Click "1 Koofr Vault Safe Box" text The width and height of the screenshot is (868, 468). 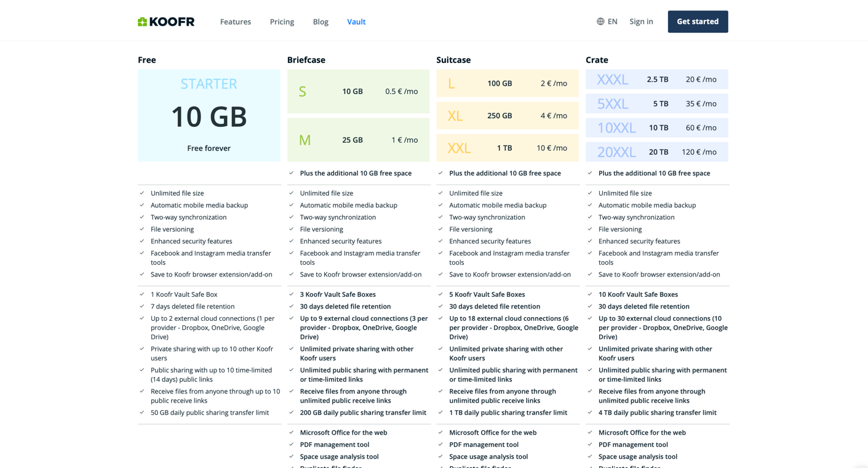pyautogui.click(x=184, y=294)
